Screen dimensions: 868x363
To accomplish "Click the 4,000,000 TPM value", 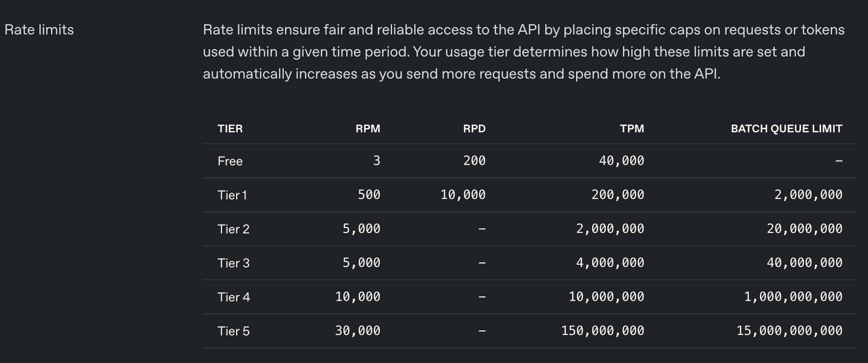I will point(610,263).
